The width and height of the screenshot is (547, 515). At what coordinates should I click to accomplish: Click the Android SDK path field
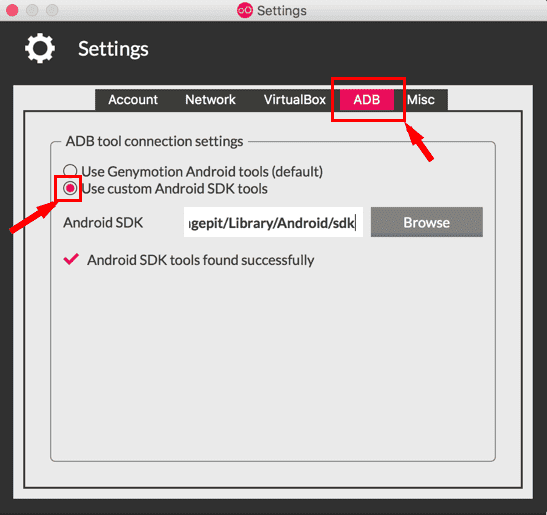click(273, 222)
